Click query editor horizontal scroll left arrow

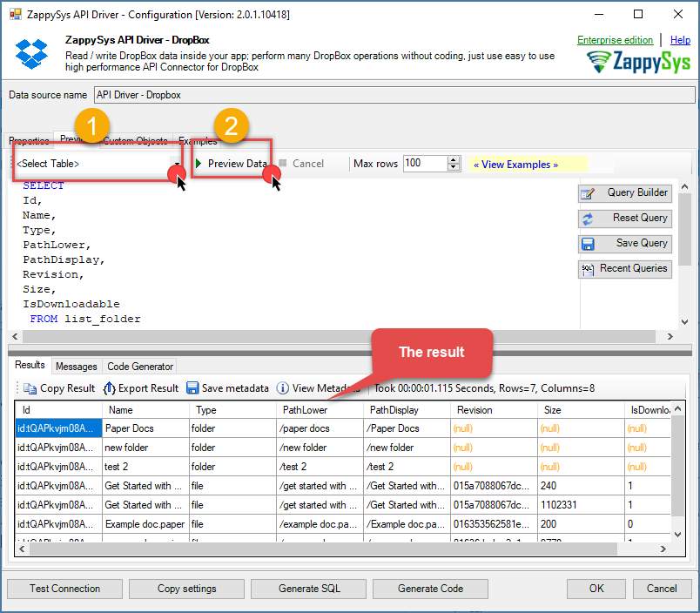tap(15, 337)
